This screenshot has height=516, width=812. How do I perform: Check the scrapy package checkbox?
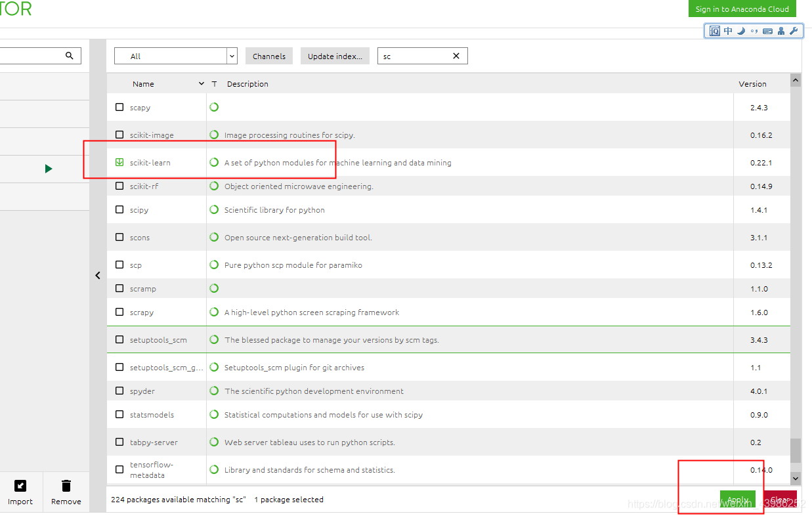click(x=119, y=312)
